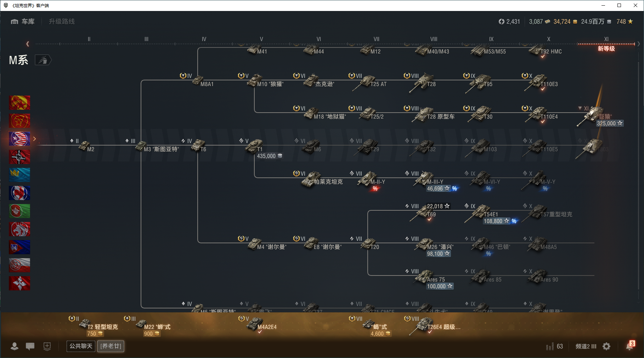Select the Germany nation flag
This screenshot has width=644, height=358.
click(19, 157)
